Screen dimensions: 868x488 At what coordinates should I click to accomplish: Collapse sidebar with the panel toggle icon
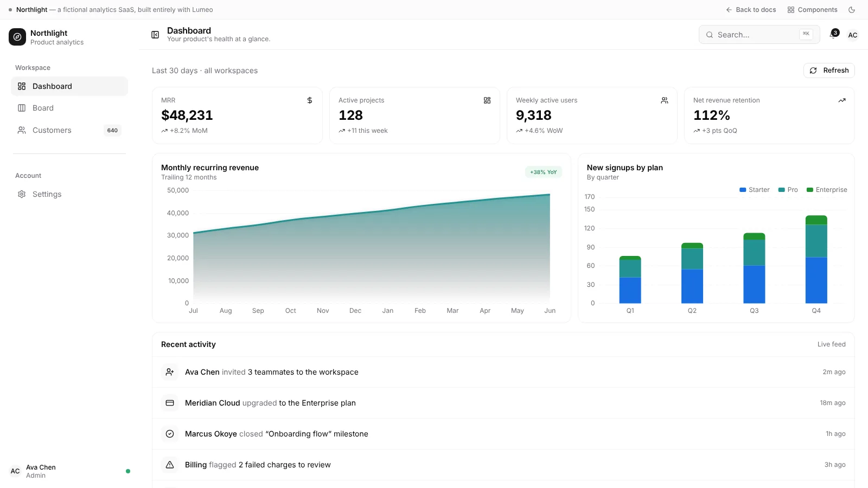[x=155, y=35]
